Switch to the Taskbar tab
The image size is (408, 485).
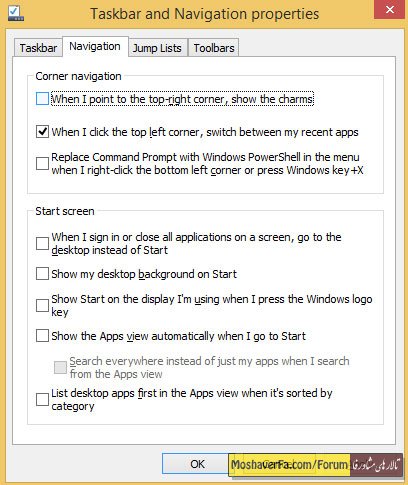(x=38, y=48)
